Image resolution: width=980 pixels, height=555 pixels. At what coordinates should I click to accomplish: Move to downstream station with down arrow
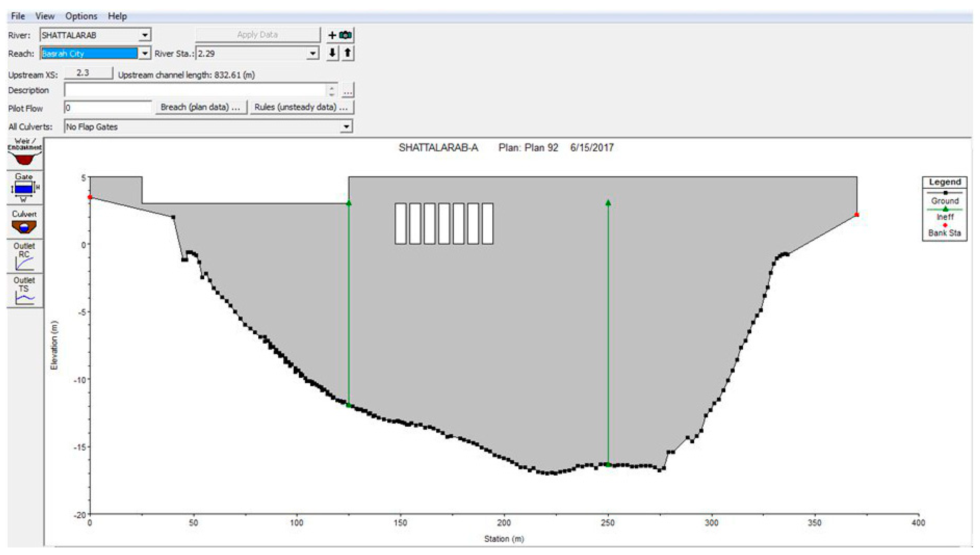coord(332,53)
